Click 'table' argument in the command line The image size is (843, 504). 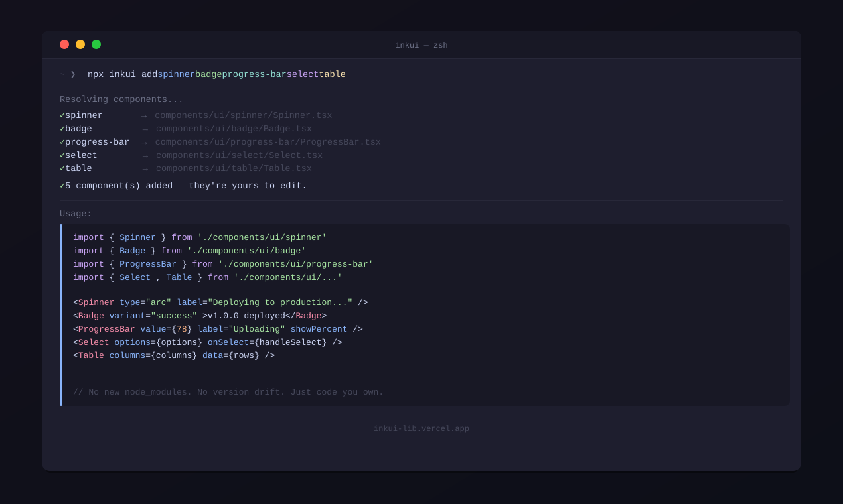pyautogui.click(x=332, y=75)
